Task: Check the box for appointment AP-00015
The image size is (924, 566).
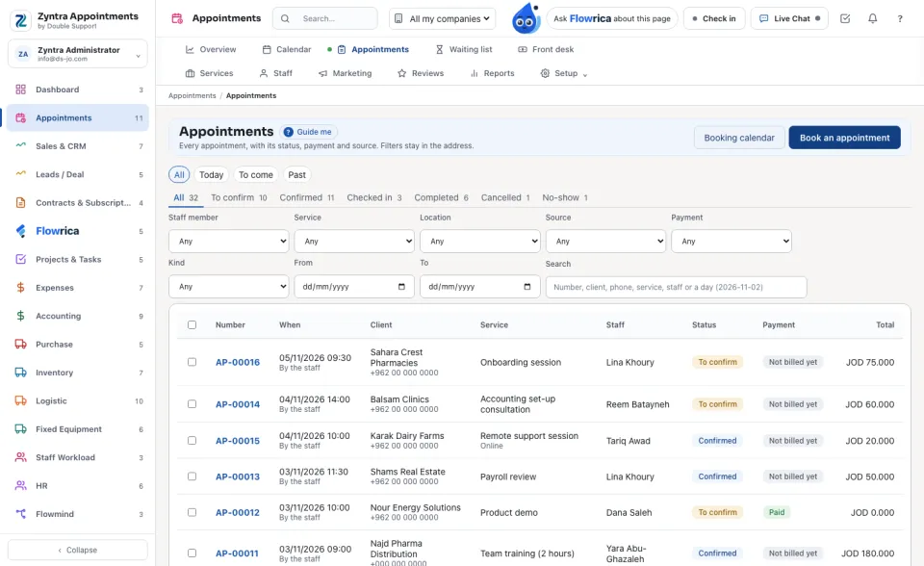Action: [x=192, y=441]
